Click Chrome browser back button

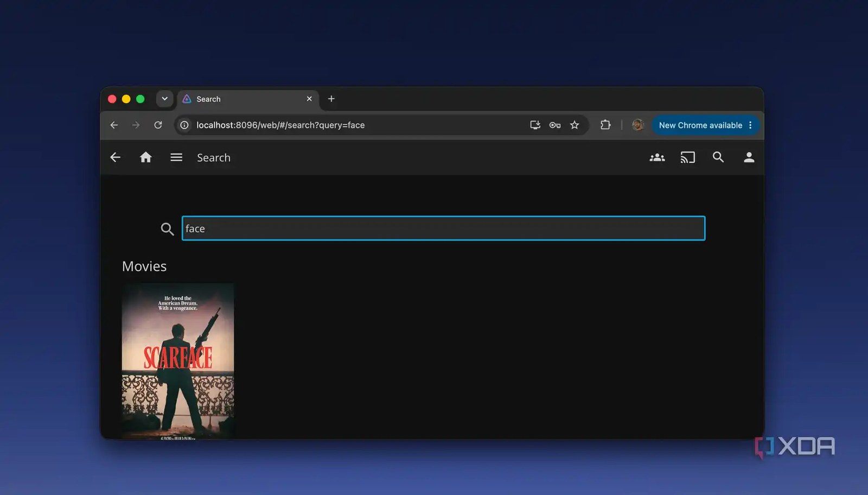coord(114,125)
